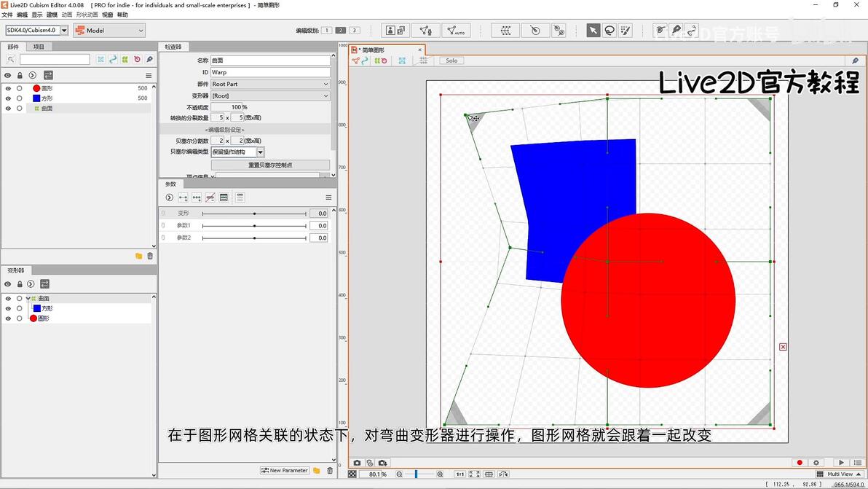The width and height of the screenshot is (868, 489).
Task: Click the New Parameter button
Action: (285, 471)
